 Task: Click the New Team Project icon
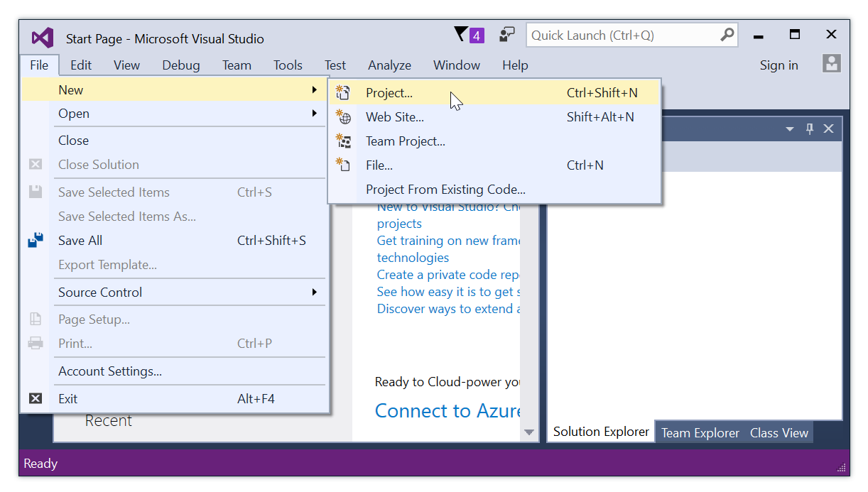pyautogui.click(x=343, y=141)
